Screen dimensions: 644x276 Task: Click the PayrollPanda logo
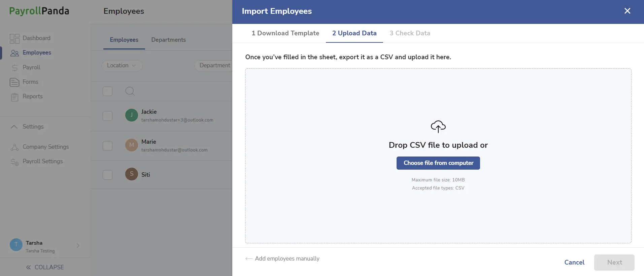tap(39, 11)
